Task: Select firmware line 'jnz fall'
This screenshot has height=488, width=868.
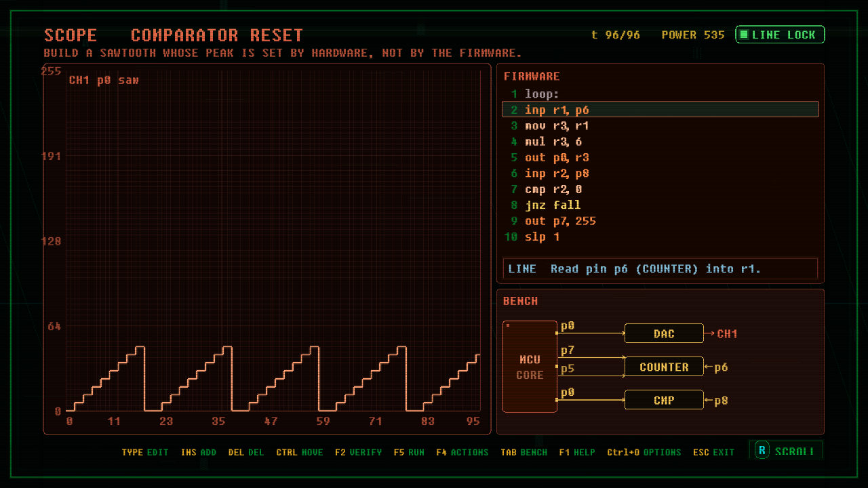Action: pos(660,205)
